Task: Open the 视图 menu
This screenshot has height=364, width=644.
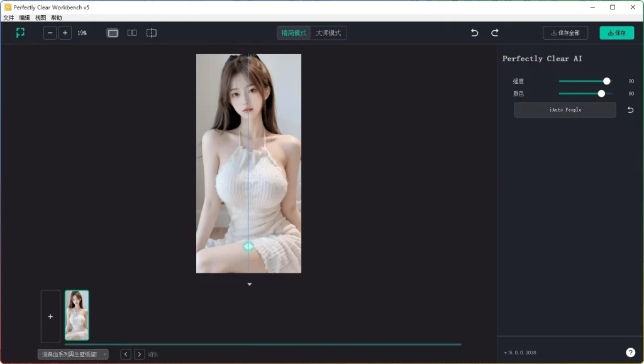Action: coord(40,18)
